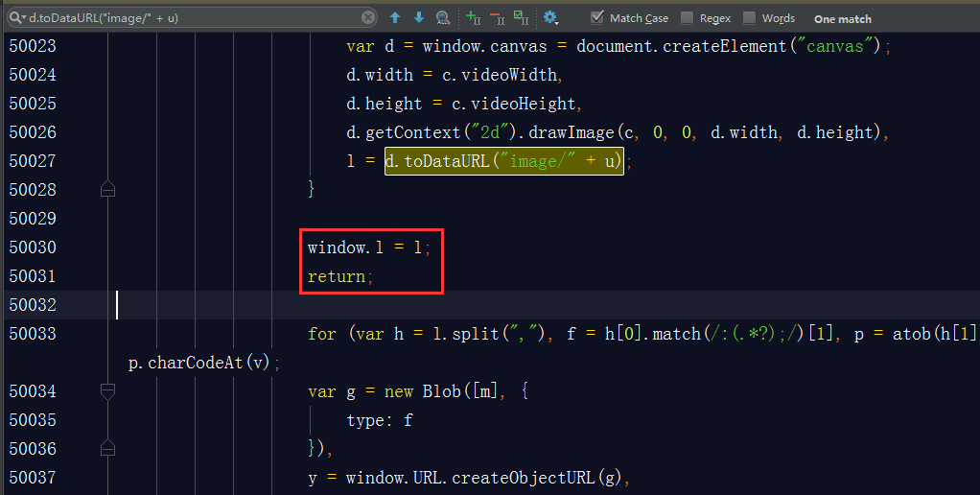Screen dimensions: 980x495
Task: Click Find All occurrences icon
Action: [x=442, y=17]
